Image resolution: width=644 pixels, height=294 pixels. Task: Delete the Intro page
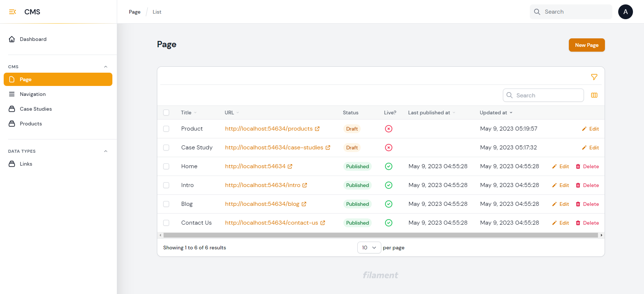(587, 185)
